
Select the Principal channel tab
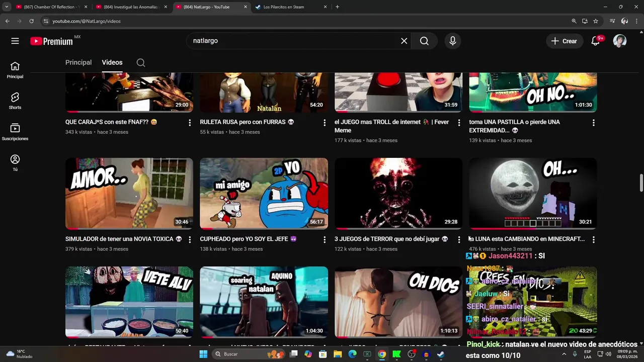[78, 62]
